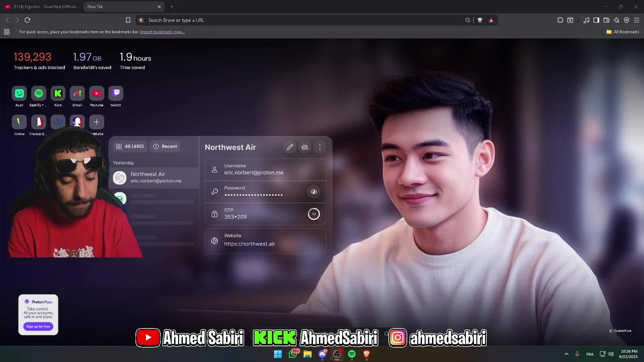Open Brave from the taskbar
The height and width of the screenshot is (362, 644).
click(367, 354)
